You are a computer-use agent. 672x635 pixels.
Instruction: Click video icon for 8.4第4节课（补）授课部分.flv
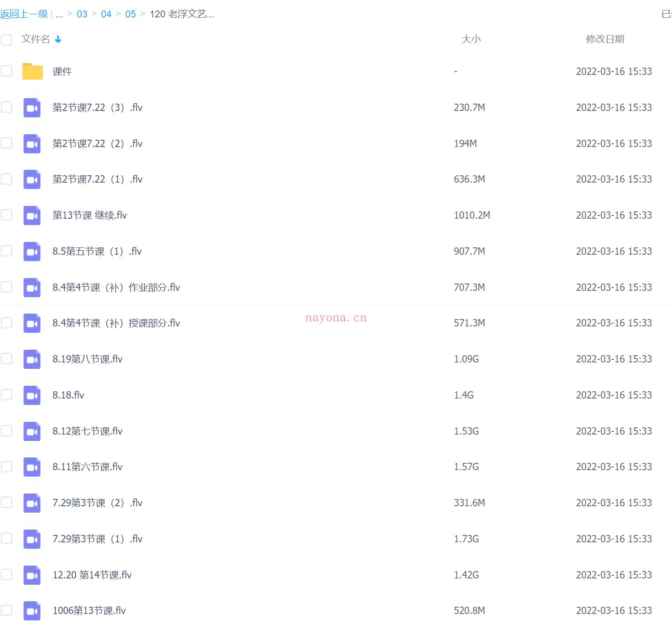click(x=32, y=323)
